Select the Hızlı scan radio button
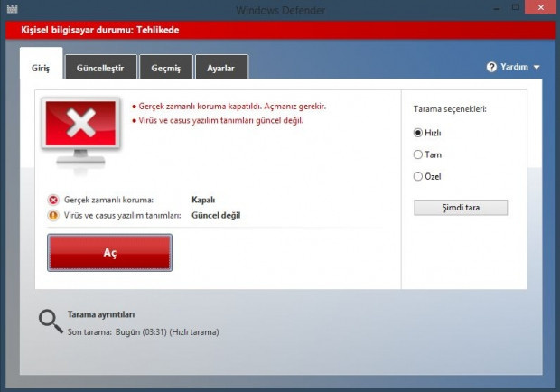This screenshot has height=392, width=560. 418,133
